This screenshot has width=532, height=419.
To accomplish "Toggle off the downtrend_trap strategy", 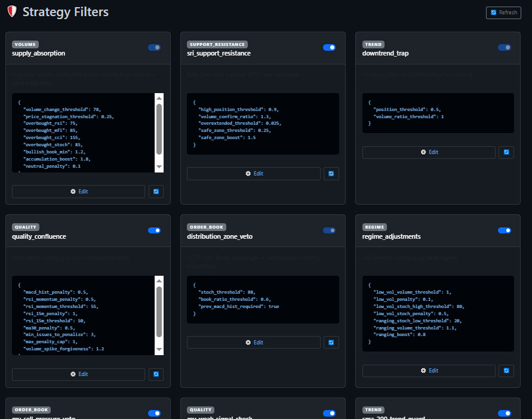I will [x=504, y=48].
